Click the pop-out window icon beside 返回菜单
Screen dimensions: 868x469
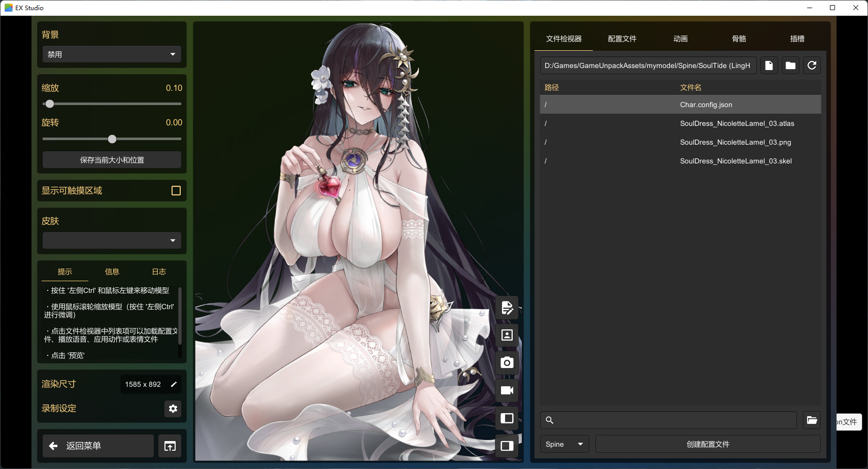[x=170, y=446]
